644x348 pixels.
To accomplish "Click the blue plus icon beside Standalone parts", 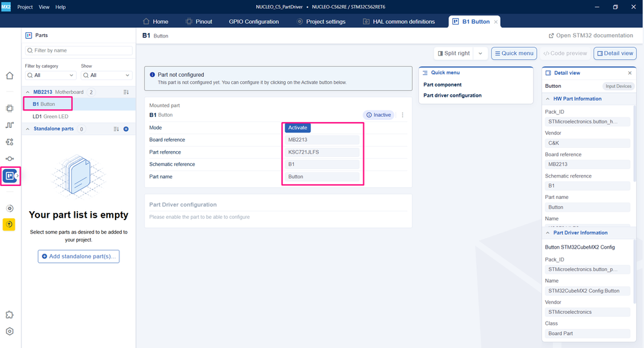I will coord(126,129).
